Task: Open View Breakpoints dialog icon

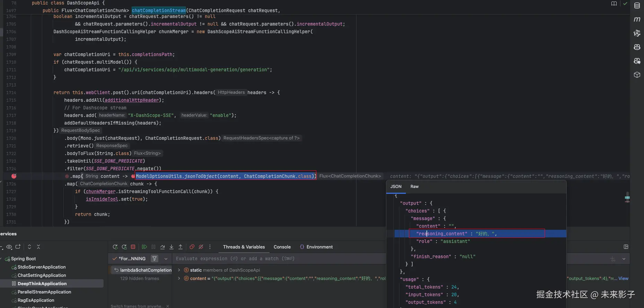Action: tap(192, 247)
